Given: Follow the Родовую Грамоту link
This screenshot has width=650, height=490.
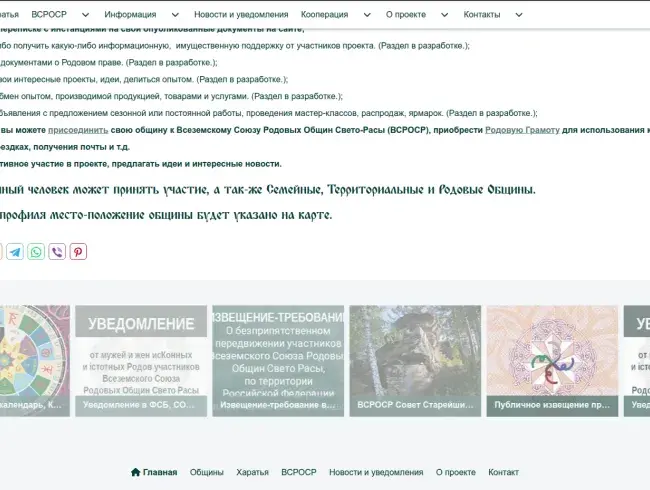Looking at the screenshot, I should click(522, 130).
